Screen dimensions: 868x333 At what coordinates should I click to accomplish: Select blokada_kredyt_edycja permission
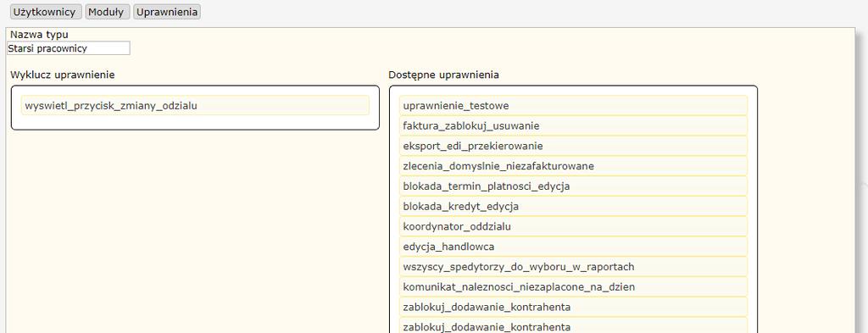[x=574, y=207]
